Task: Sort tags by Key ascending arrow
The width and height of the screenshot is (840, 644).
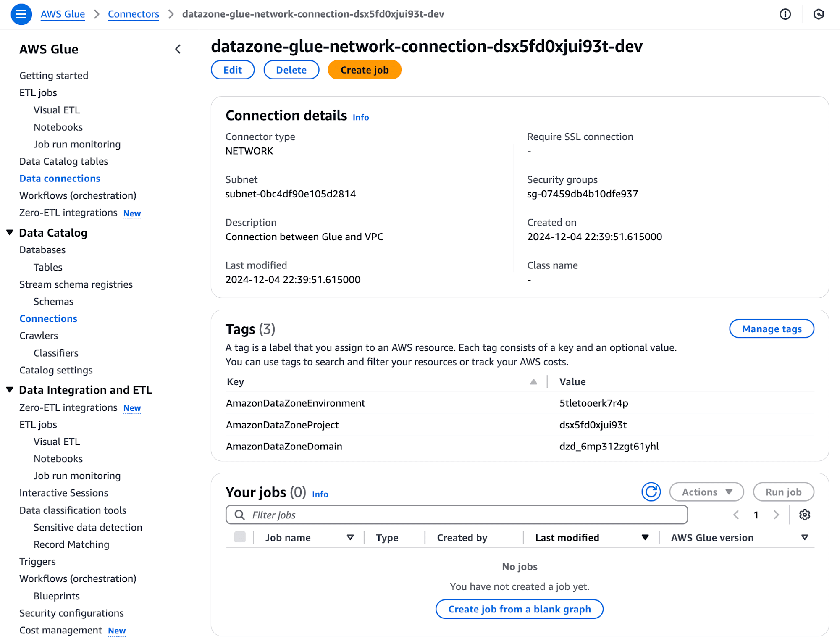Action: (x=533, y=381)
